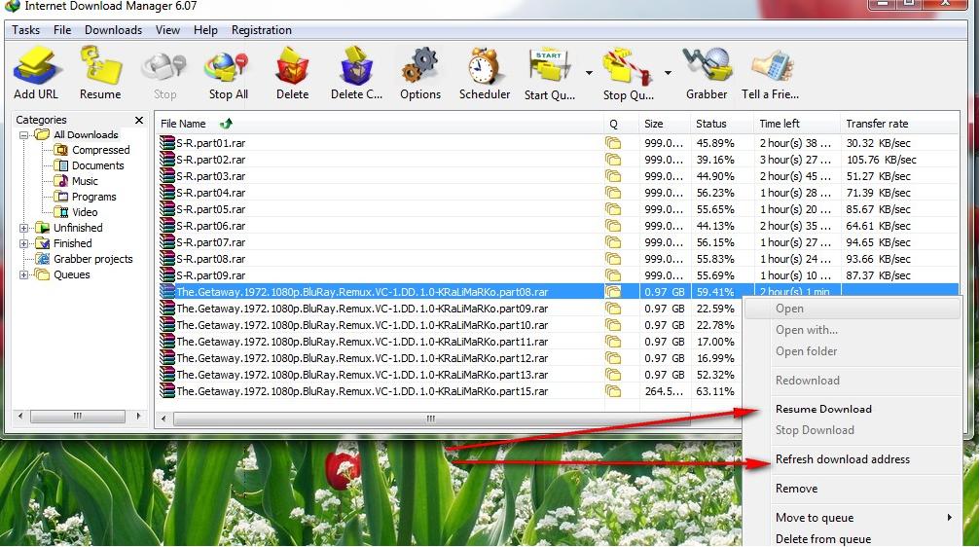
Task: Click the Delete Completed toolbar icon
Action: coord(356,65)
